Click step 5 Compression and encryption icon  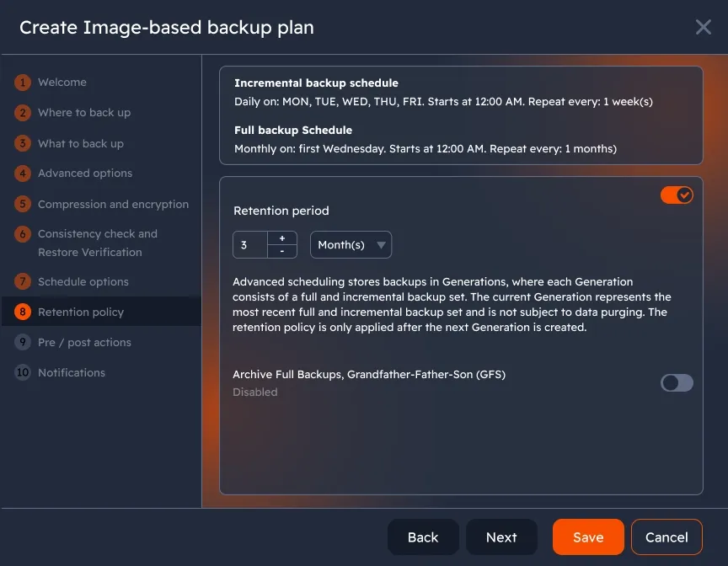point(22,204)
